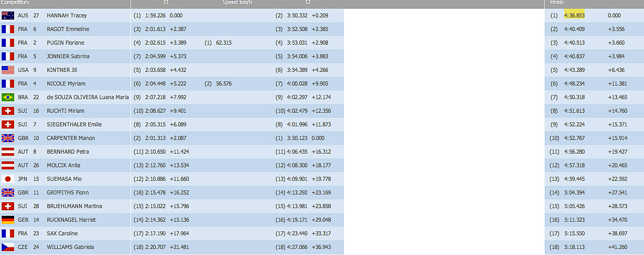
Task: Click the Brazilian flag in de SOUZA OLIVEIRA row
Action: pos(8,97)
